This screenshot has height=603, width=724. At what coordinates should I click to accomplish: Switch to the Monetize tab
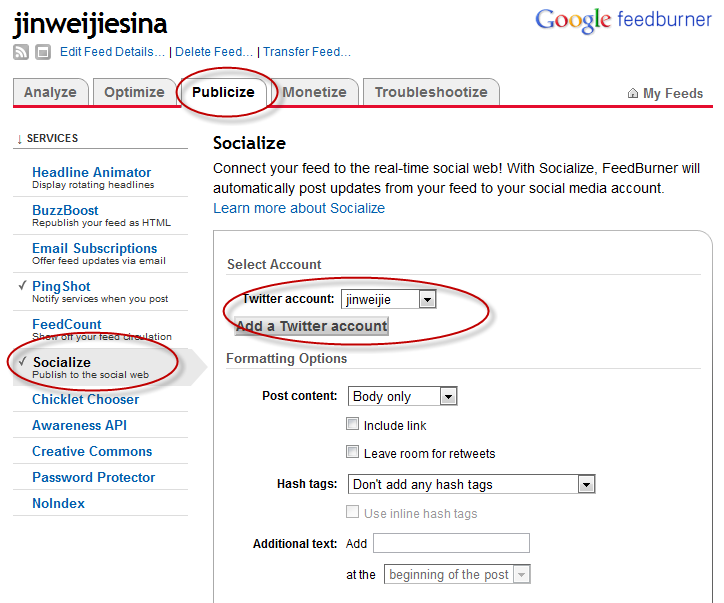pos(314,92)
